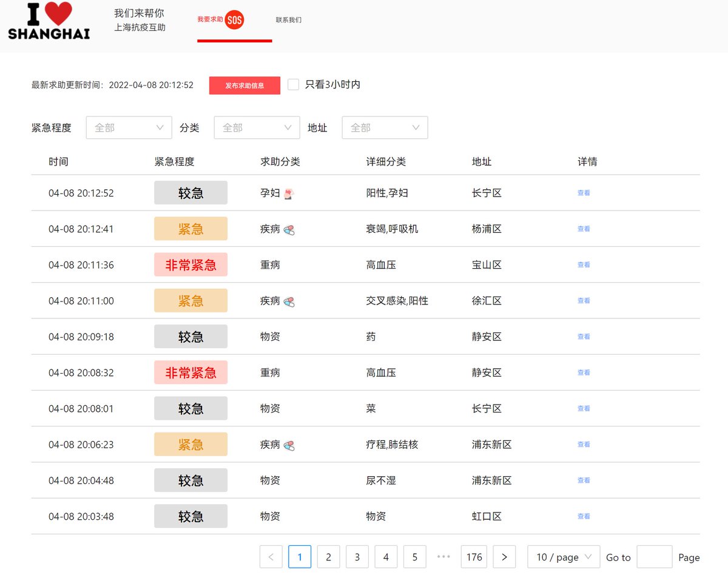Open the 地址 filter dropdown
This screenshot has width=728, height=575.
point(385,128)
